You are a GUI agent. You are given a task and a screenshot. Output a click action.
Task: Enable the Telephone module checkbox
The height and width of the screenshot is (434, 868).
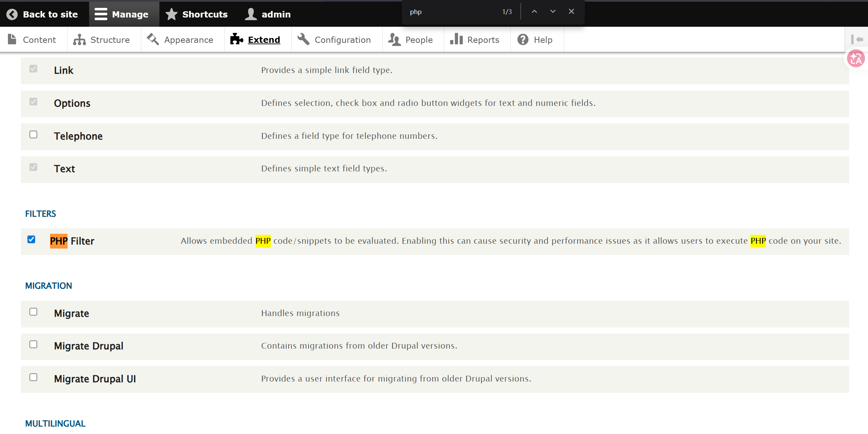(33, 135)
